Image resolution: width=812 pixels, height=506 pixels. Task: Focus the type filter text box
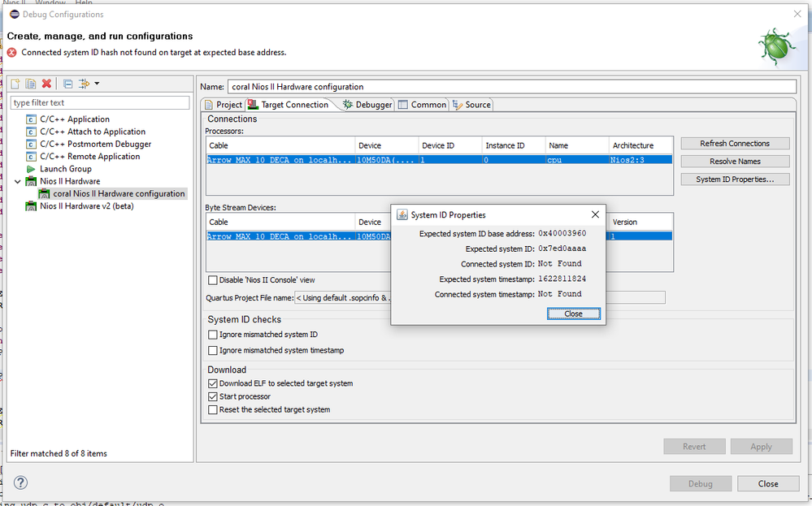(100, 102)
